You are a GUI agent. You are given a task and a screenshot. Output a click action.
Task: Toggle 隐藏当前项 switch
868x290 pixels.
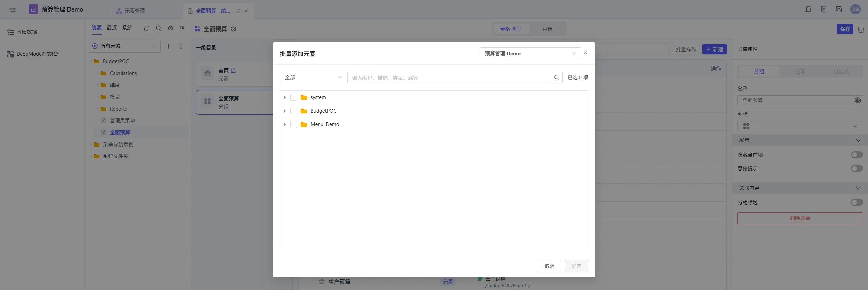(x=857, y=155)
